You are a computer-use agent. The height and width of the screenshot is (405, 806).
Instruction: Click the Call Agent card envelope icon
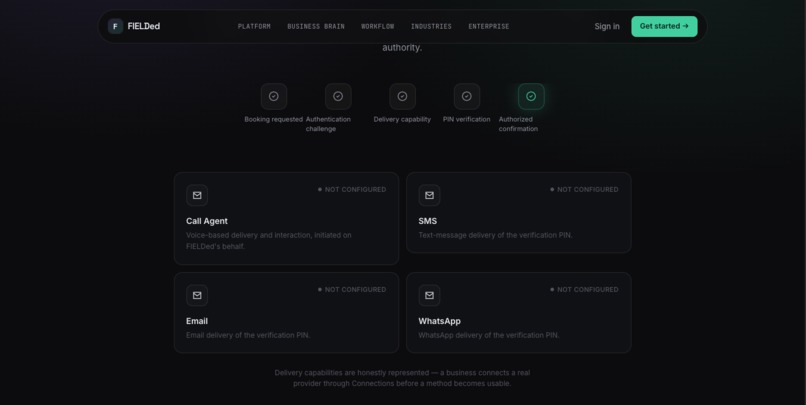point(197,195)
